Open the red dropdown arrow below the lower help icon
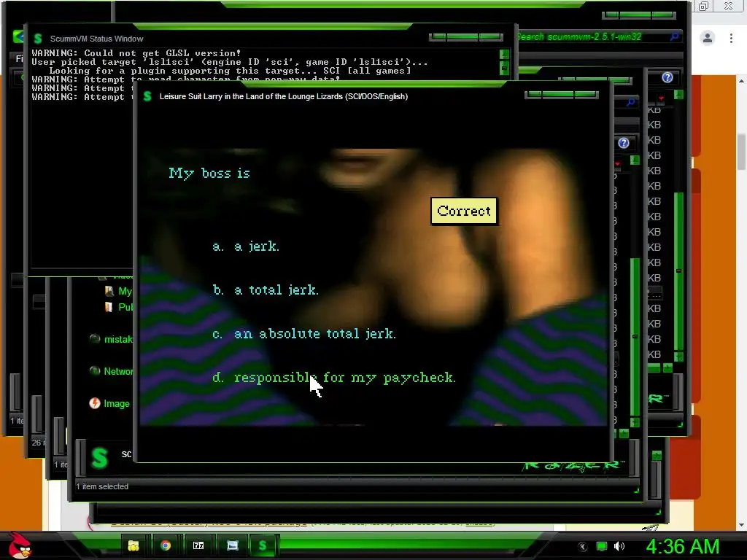The image size is (747, 560). point(617,164)
